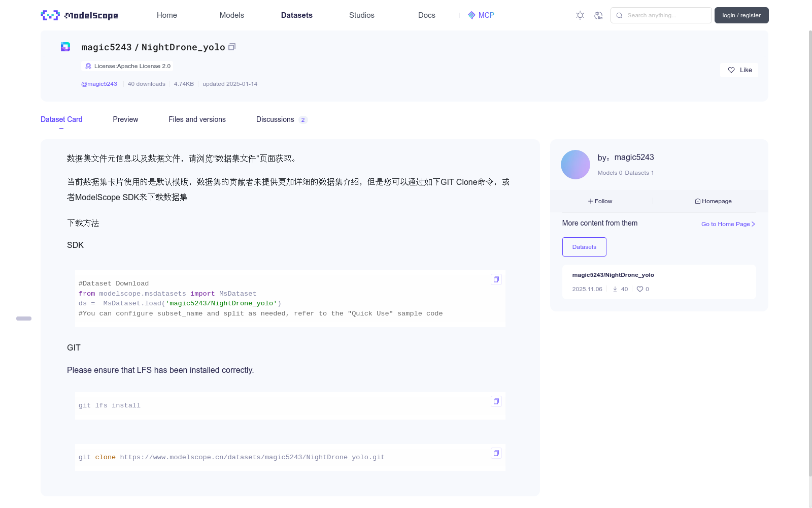Switch to the Preview tab
The width and height of the screenshot is (812, 508).
click(125, 119)
